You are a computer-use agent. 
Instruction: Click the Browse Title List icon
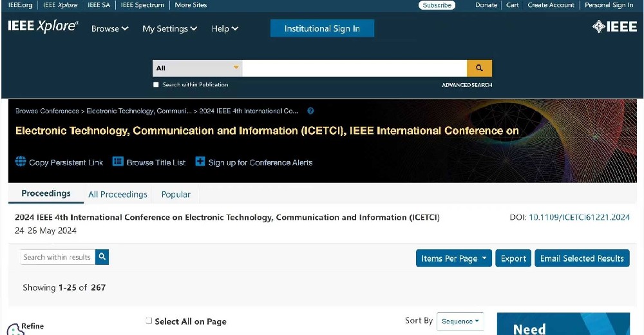(x=118, y=162)
